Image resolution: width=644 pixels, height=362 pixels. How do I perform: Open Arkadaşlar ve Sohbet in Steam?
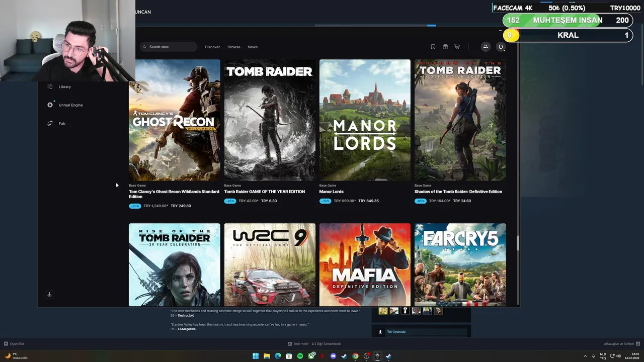tap(621, 344)
